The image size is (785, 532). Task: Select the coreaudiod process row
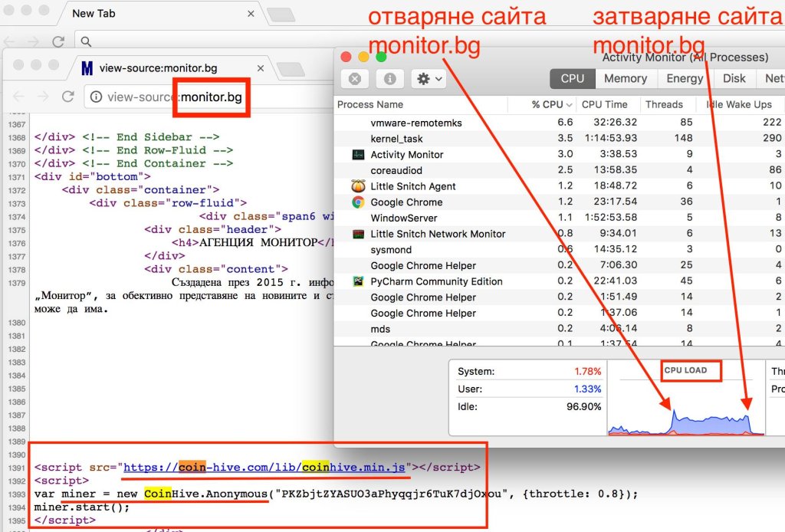(x=559, y=170)
